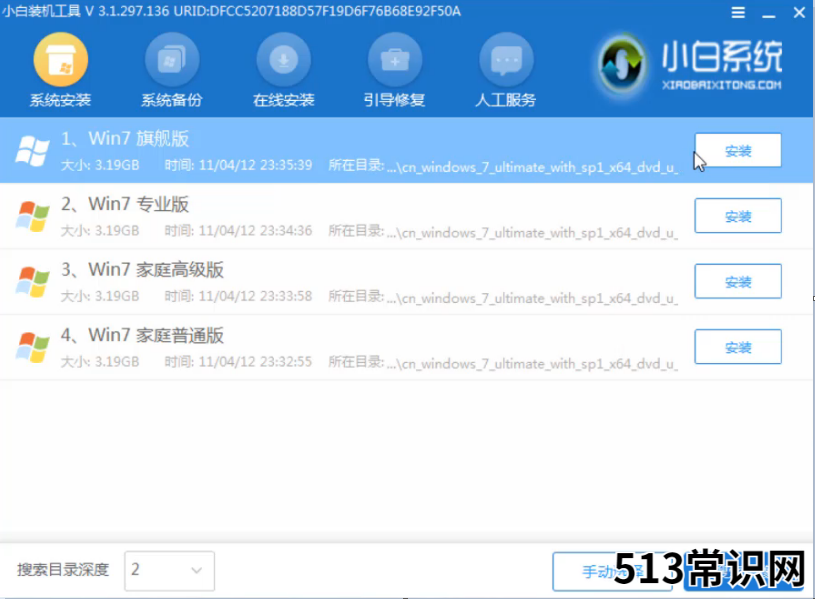Click Windows flag icon for Win7 家庭普通版

pos(33,348)
